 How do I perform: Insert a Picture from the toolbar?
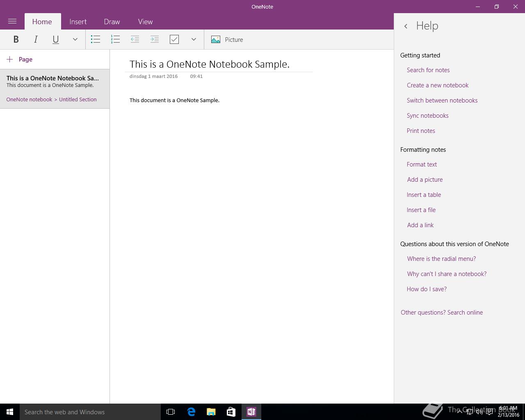pyautogui.click(x=227, y=39)
